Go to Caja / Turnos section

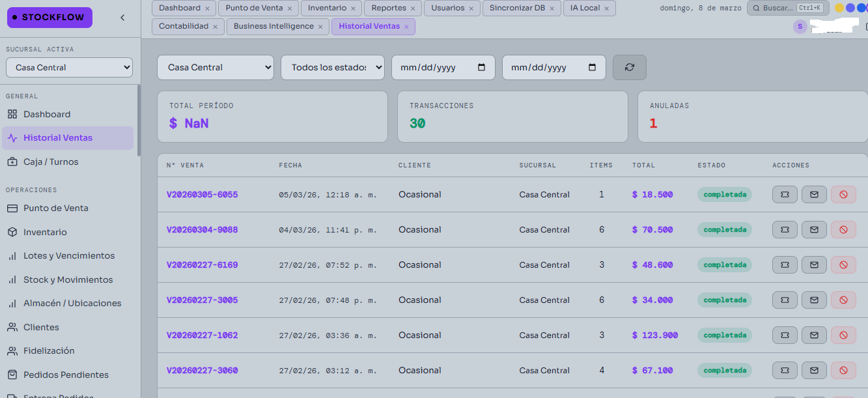[x=51, y=162]
